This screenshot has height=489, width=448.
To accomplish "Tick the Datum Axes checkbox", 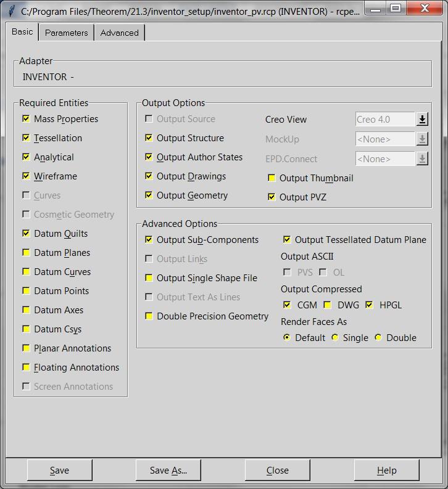I will (x=26, y=310).
